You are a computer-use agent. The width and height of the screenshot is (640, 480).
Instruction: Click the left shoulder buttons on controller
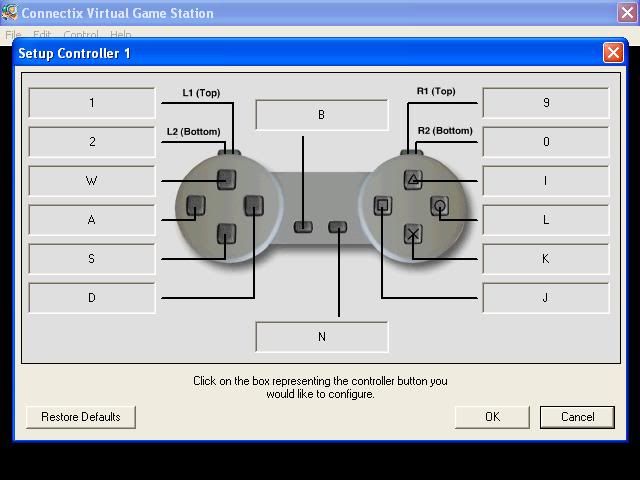(x=229, y=153)
